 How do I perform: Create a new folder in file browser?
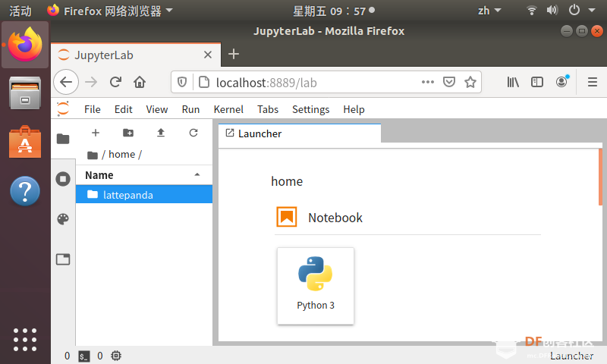(x=128, y=133)
